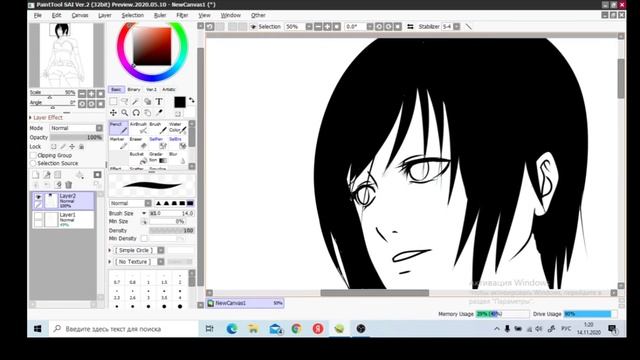Open the Stabilizer level dropdown
640x360 pixels.
click(457, 27)
